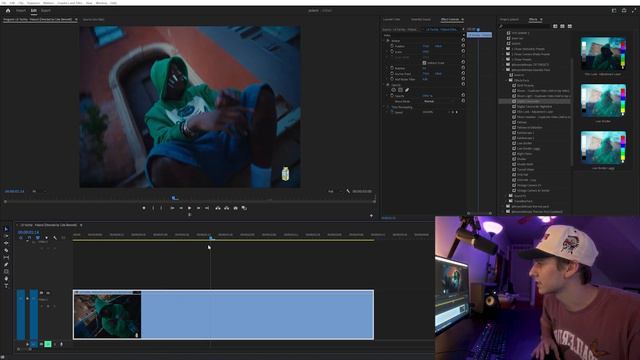Click the Extract button in Program monitor
Image resolution: width=640 pixels, height=360 pixels.
click(227, 208)
